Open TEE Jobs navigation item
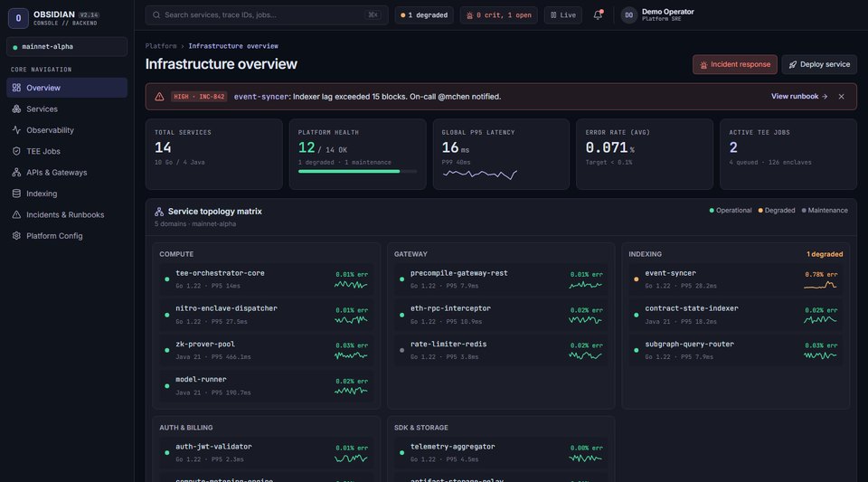This screenshot has height=482, width=868. (67, 151)
